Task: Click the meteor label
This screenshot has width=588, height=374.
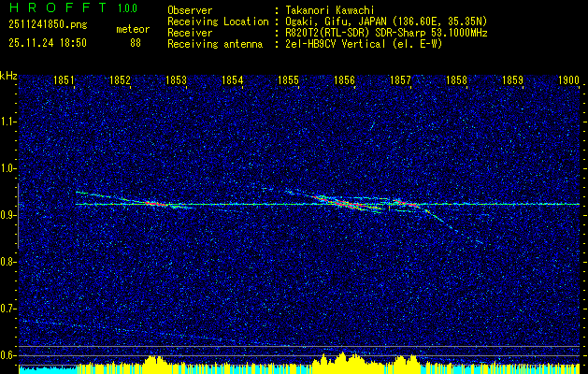Action: pyautogui.click(x=133, y=29)
